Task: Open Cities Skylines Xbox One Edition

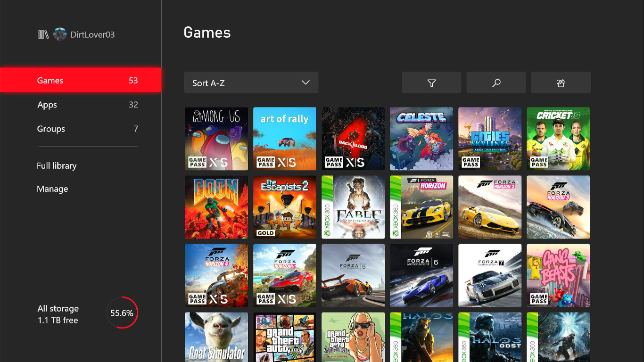Action: click(x=490, y=139)
